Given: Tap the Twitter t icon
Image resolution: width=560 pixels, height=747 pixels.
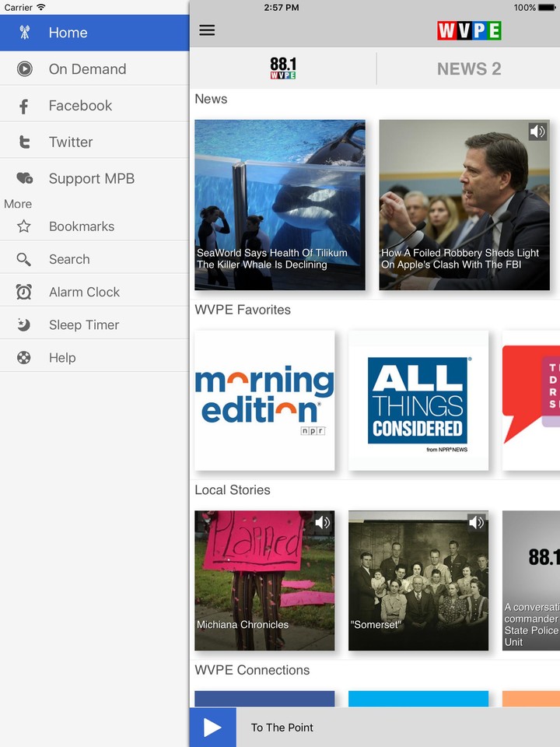Looking at the screenshot, I should [24, 142].
